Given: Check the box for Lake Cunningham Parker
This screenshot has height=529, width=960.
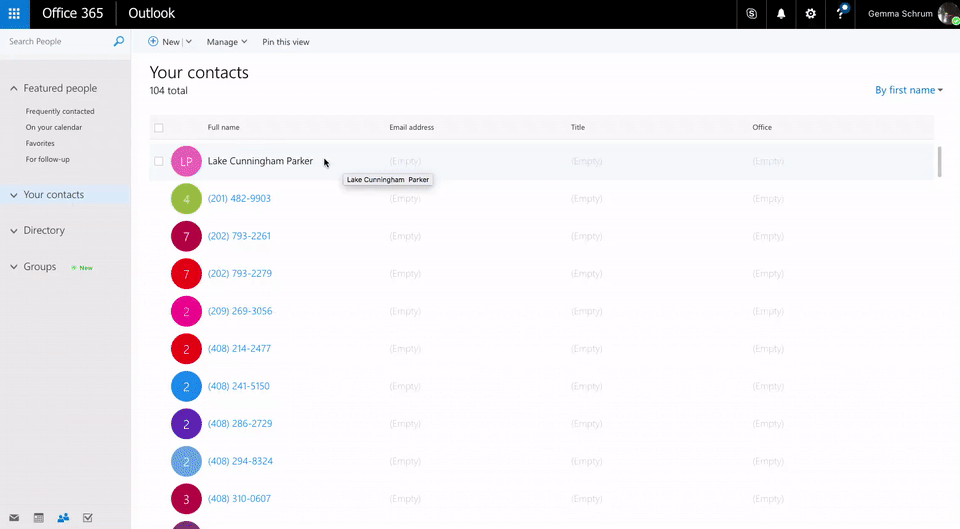Looking at the screenshot, I should 159,161.
